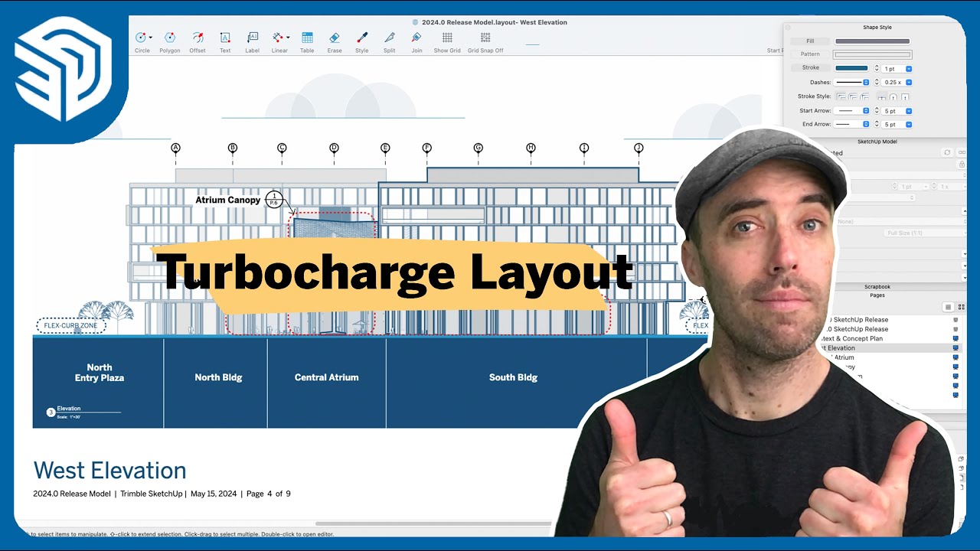The image size is (980, 551).
Task: Activate the Erase tool
Action: (x=334, y=38)
